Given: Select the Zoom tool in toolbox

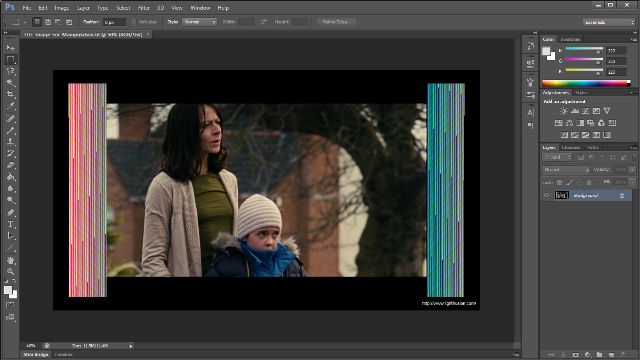Looking at the screenshot, I should pos(11,271).
